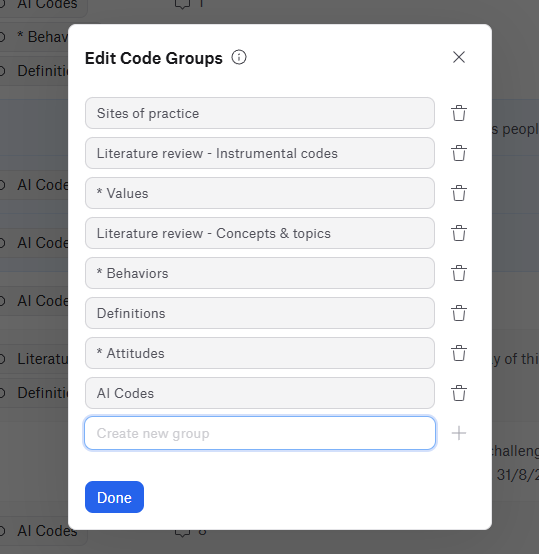The height and width of the screenshot is (554, 539).
Task: Delete Literature review - Instrumental codes group
Action: pos(459,153)
